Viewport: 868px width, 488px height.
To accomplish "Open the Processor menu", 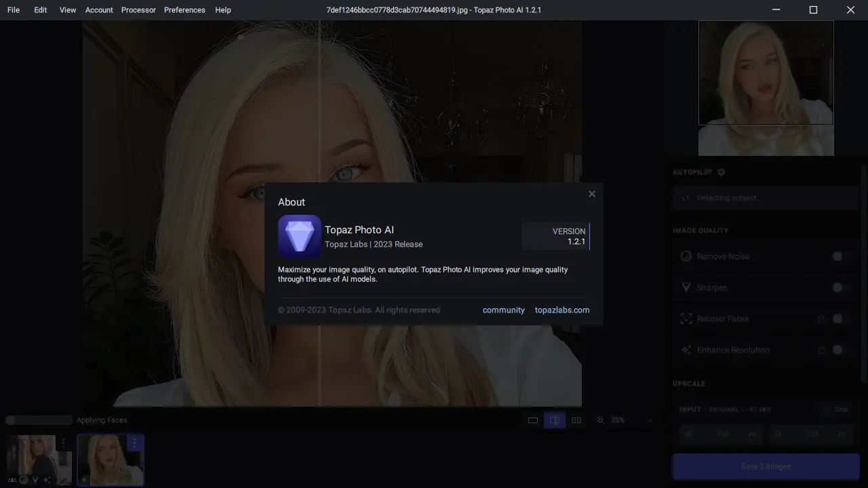I will tap(138, 10).
